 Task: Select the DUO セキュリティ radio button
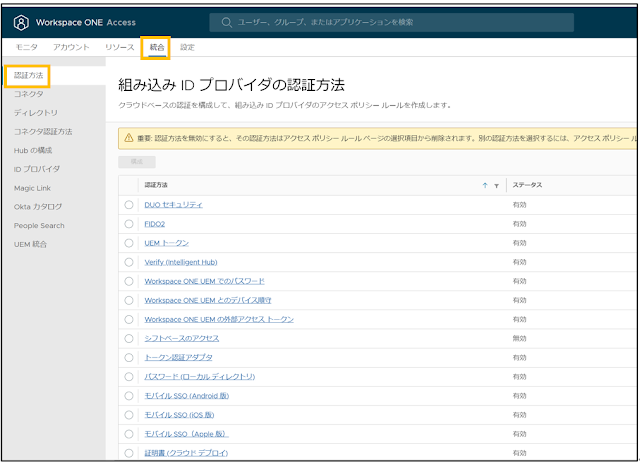[129, 205]
